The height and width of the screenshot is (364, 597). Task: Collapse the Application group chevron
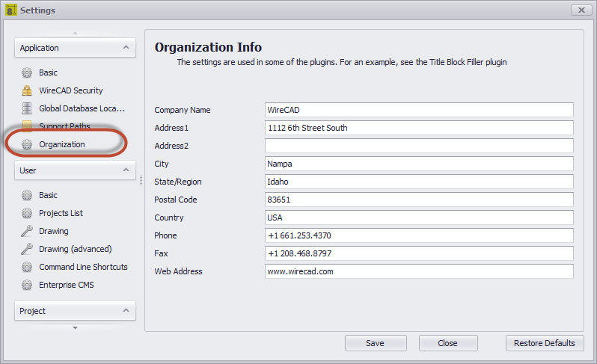126,48
